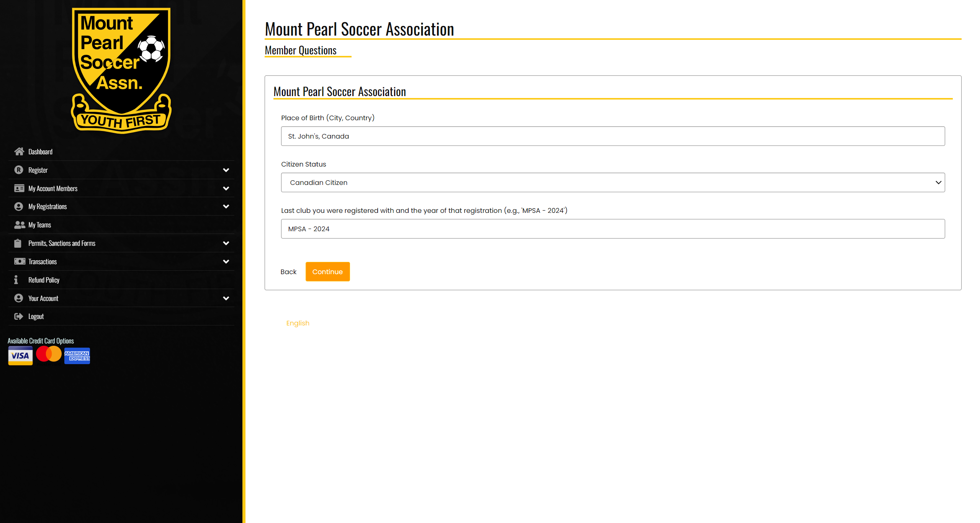
Task: Click the Place of Birth input field
Action: [x=613, y=136]
